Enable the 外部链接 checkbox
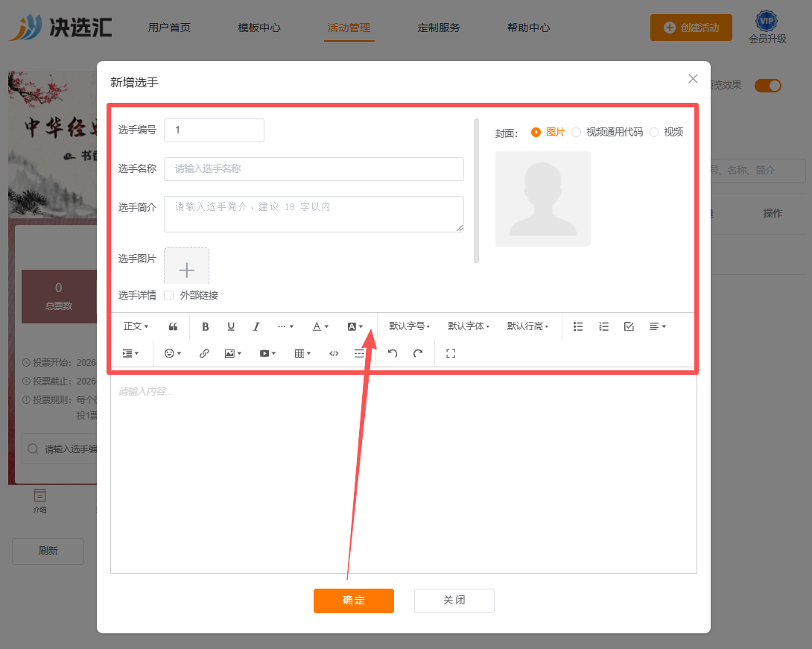812x649 pixels. (169, 295)
